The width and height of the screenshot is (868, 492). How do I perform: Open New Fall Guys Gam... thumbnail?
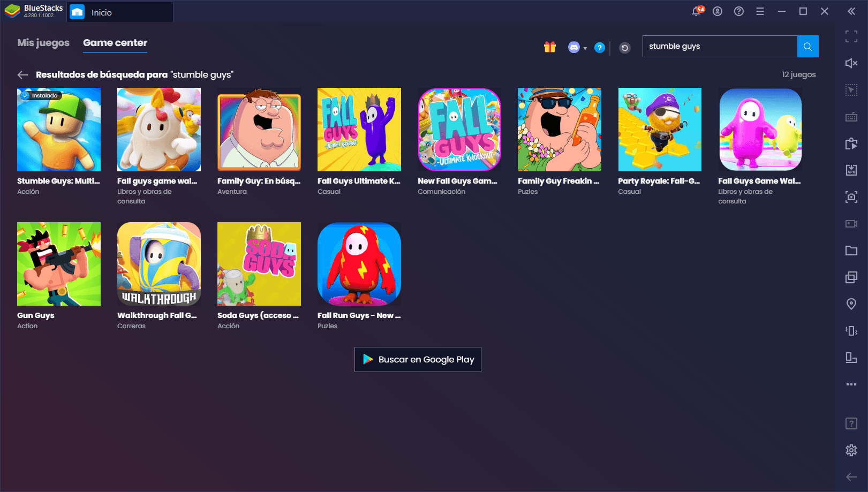[459, 130]
